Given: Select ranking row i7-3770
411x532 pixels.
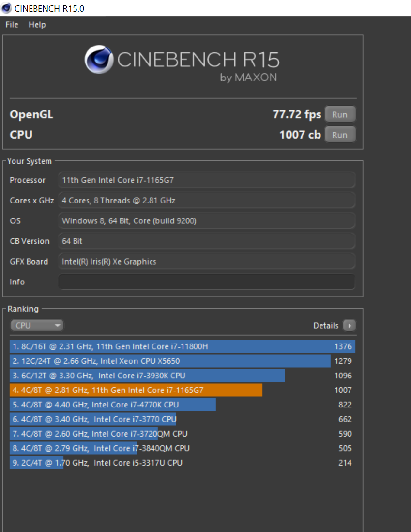Looking at the screenshot, I should 183,420.
